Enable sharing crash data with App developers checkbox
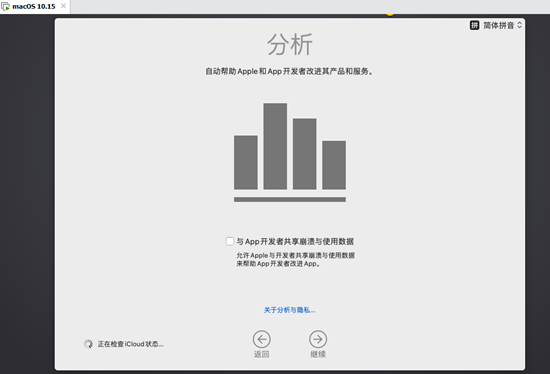The width and height of the screenshot is (550, 374). click(x=230, y=241)
